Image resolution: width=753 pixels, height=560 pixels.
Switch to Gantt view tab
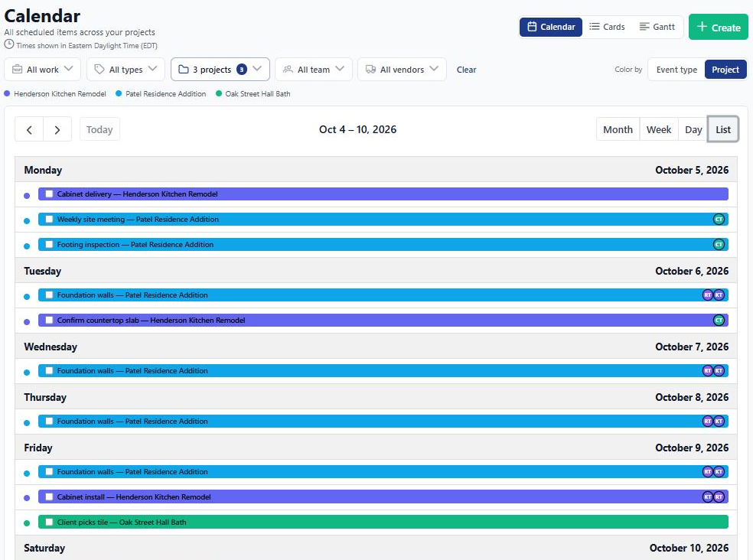coord(657,27)
